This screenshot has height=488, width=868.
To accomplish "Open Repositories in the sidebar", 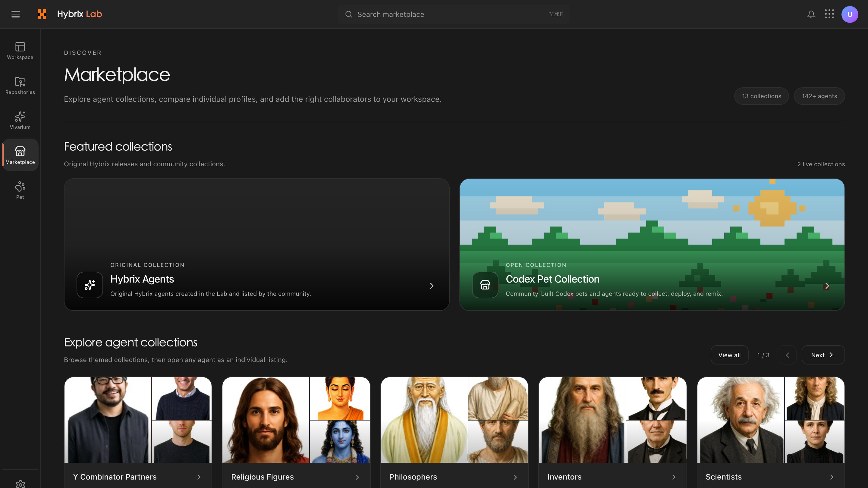I will [20, 86].
